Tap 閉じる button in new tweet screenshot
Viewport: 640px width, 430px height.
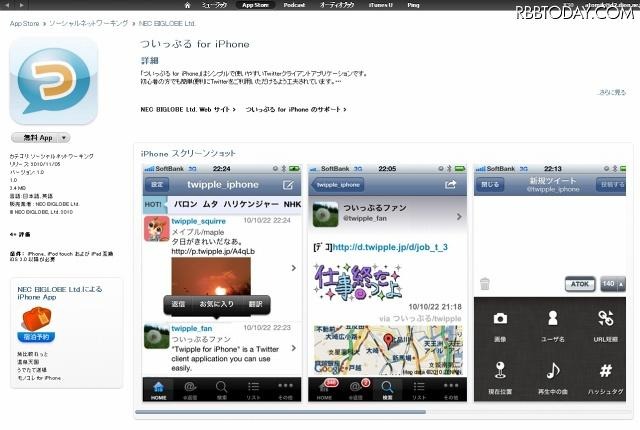click(x=490, y=185)
